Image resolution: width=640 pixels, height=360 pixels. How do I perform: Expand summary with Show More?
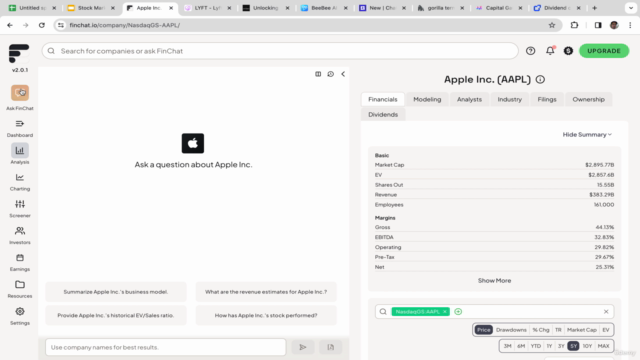494,281
